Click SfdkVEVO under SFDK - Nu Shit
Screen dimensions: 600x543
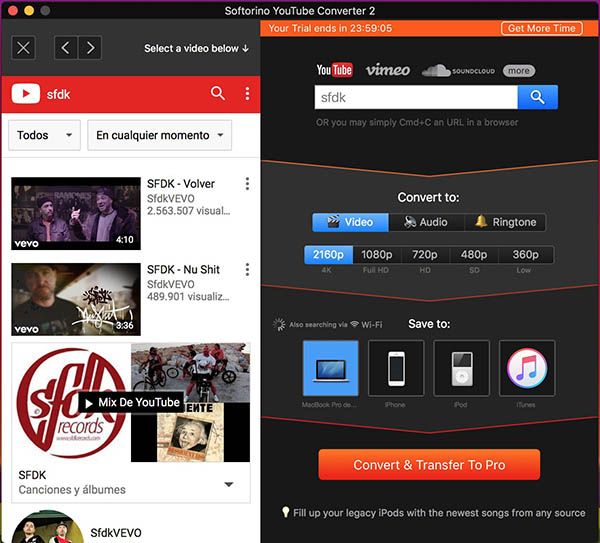(x=171, y=284)
